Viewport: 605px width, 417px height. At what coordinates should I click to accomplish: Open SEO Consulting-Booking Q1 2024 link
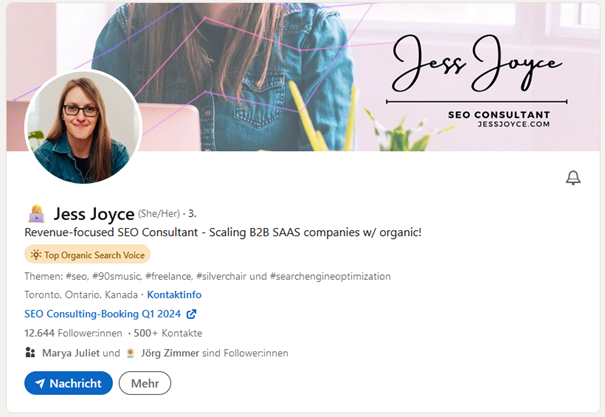(x=102, y=314)
